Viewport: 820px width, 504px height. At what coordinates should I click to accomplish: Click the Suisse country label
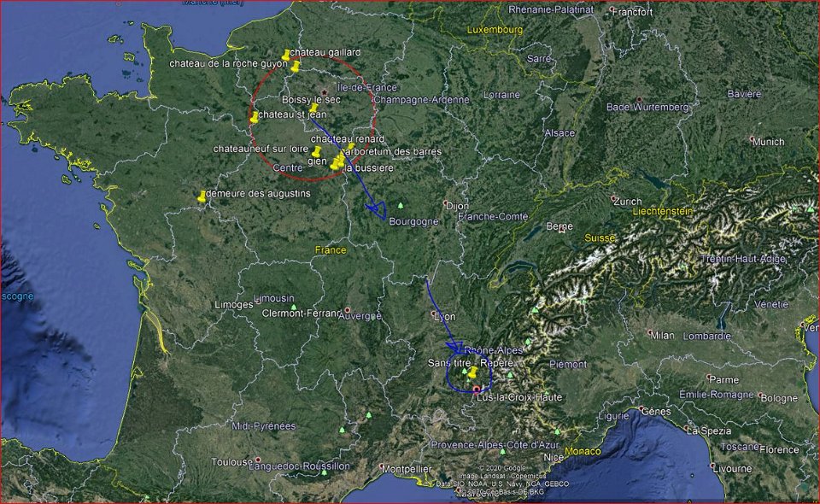tap(600, 237)
